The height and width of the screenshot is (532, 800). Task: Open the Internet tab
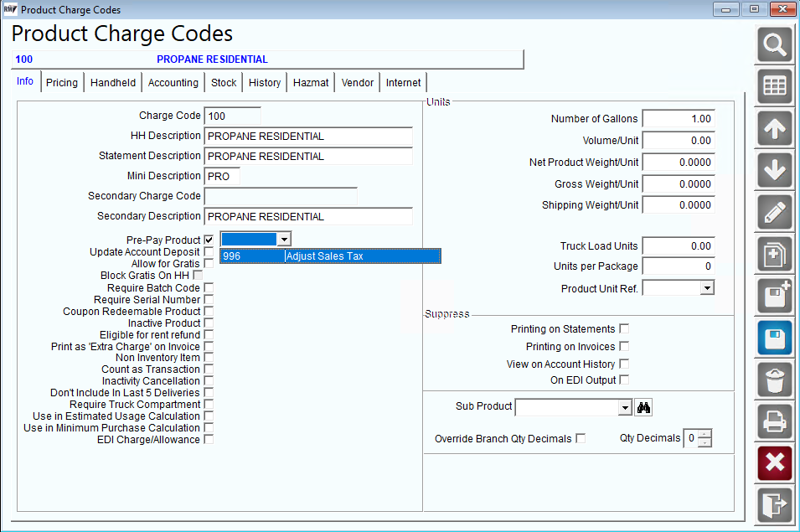point(403,83)
